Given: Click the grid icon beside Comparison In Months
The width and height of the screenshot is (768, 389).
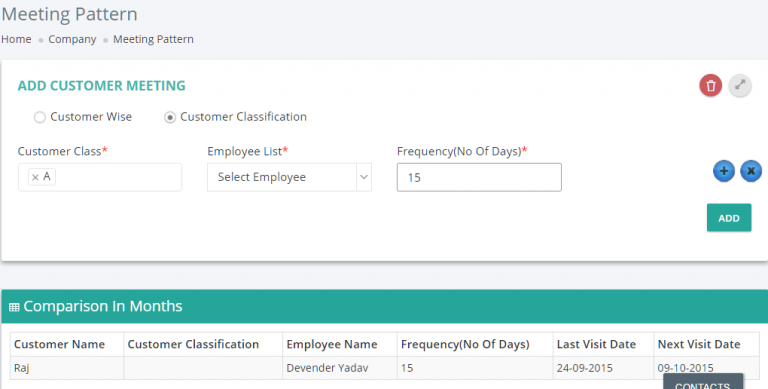Looking at the screenshot, I should [x=14, y=307].
